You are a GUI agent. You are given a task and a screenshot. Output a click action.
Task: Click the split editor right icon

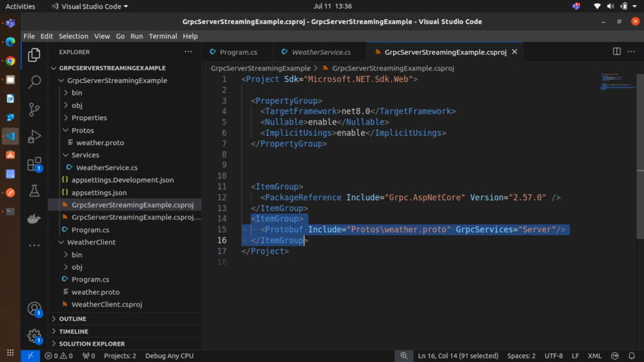[x=617, y=52]
